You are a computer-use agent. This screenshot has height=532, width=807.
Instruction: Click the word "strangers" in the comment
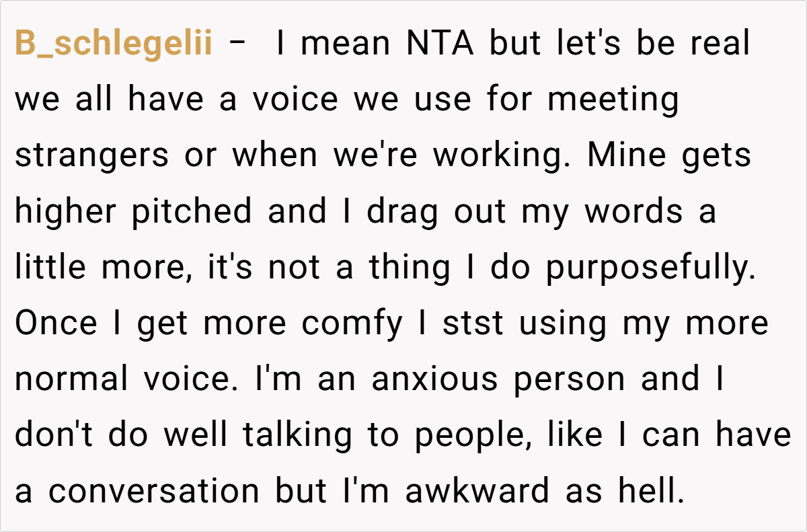[92, 155]
